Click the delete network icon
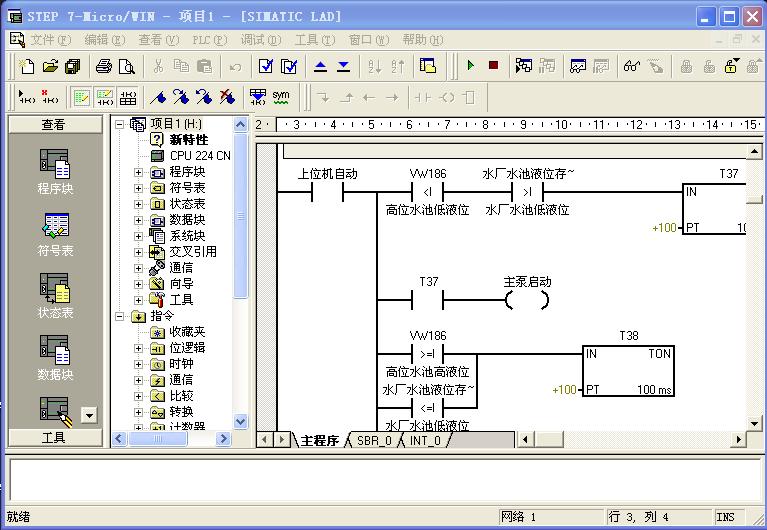767x530 pixels. 50,97
